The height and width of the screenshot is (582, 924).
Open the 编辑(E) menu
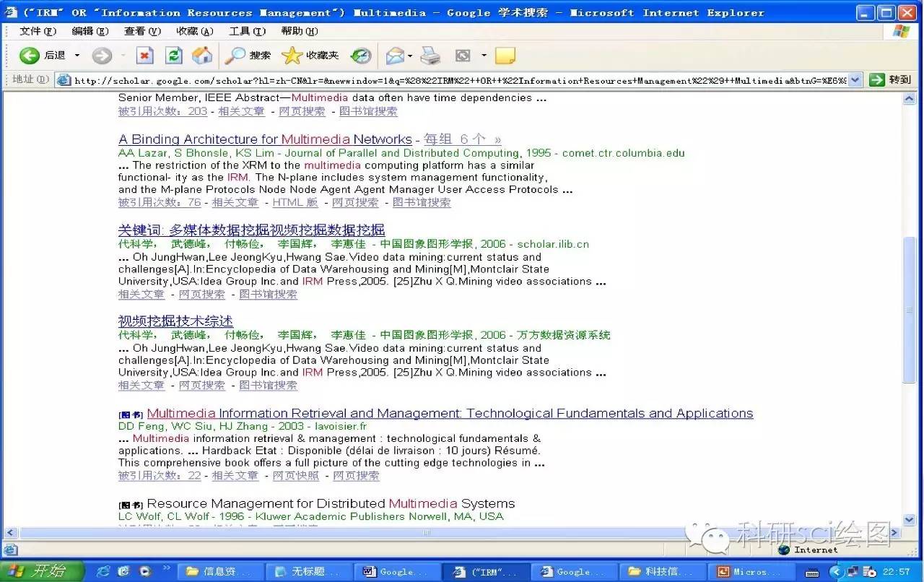(x=90, y=31)
